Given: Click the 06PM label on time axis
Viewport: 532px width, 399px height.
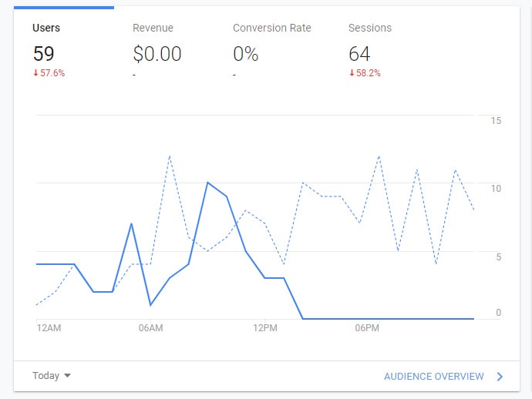Looking at the screenshot, I should click(x=367, y=329).
